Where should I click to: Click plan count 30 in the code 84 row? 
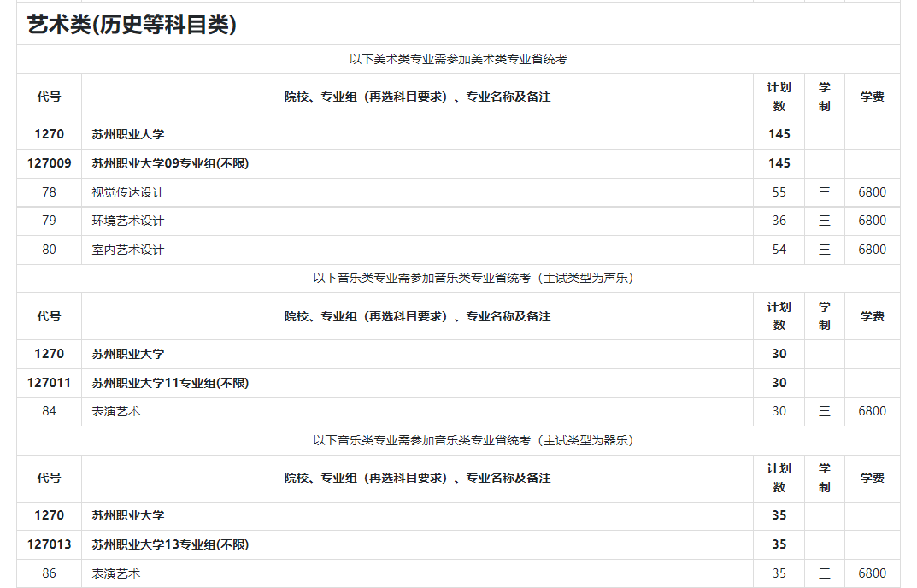pos(779,411)
